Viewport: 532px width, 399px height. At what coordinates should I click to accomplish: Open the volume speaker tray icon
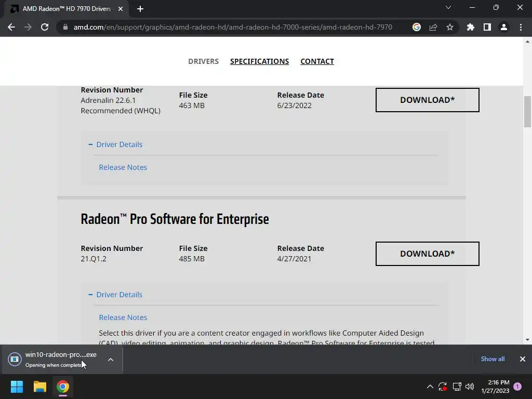coord(470,387)
